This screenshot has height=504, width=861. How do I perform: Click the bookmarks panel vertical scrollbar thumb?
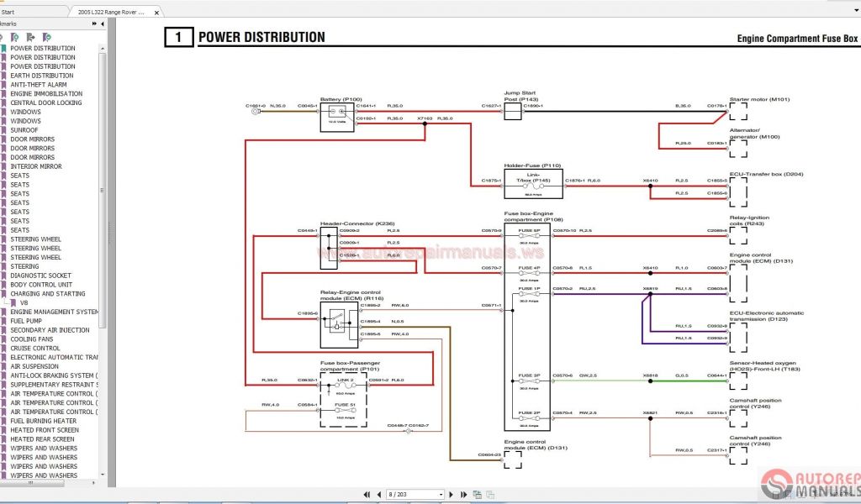(x=103, y=185)
